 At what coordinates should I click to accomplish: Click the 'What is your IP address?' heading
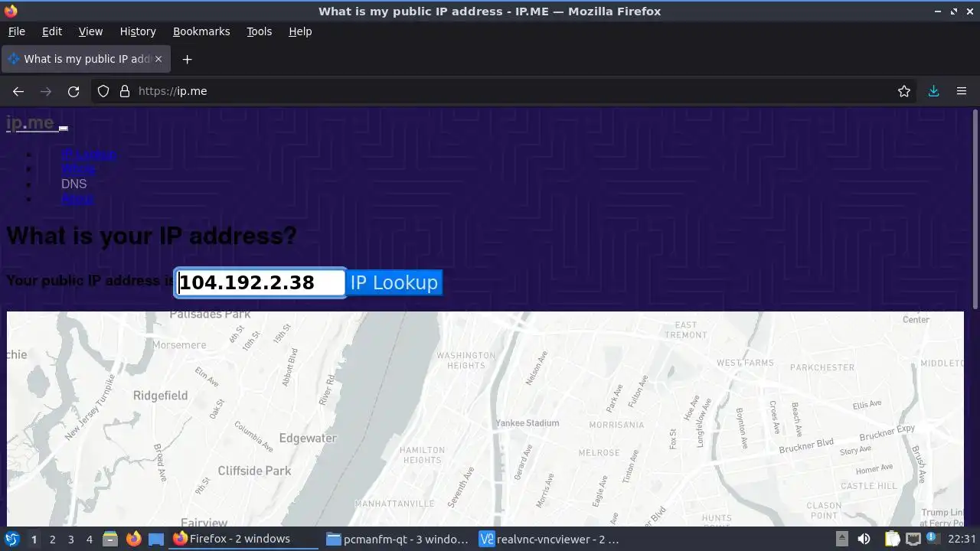tap(152, 235)
